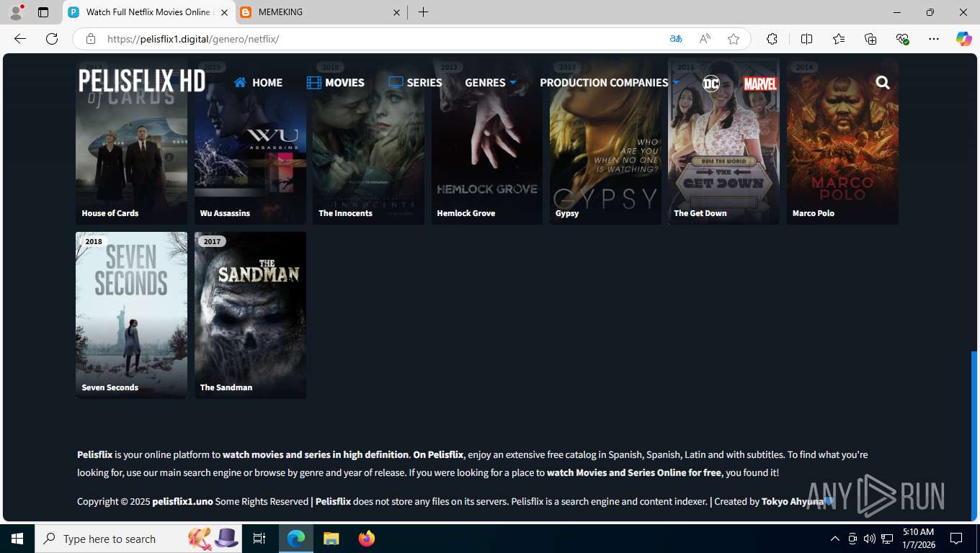Open the Marco Polo poster

(x=842, y=142)
